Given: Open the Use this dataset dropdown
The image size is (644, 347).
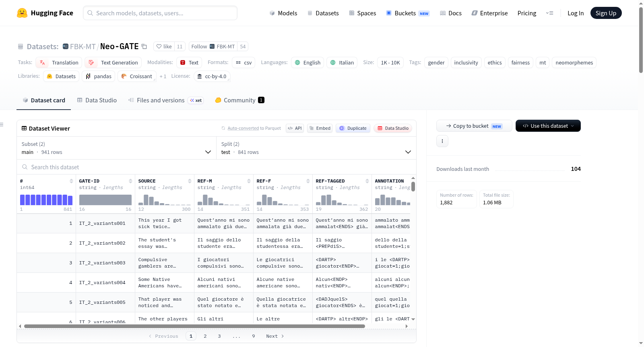Looking at the screenshot, I should [x=548, y=126].
